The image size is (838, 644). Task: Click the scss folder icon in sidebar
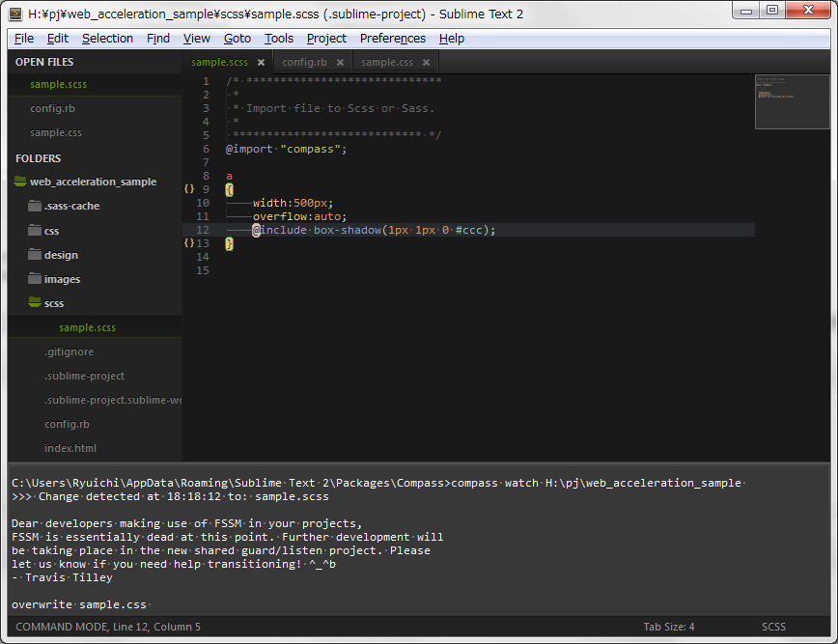(x=35, y=302)
